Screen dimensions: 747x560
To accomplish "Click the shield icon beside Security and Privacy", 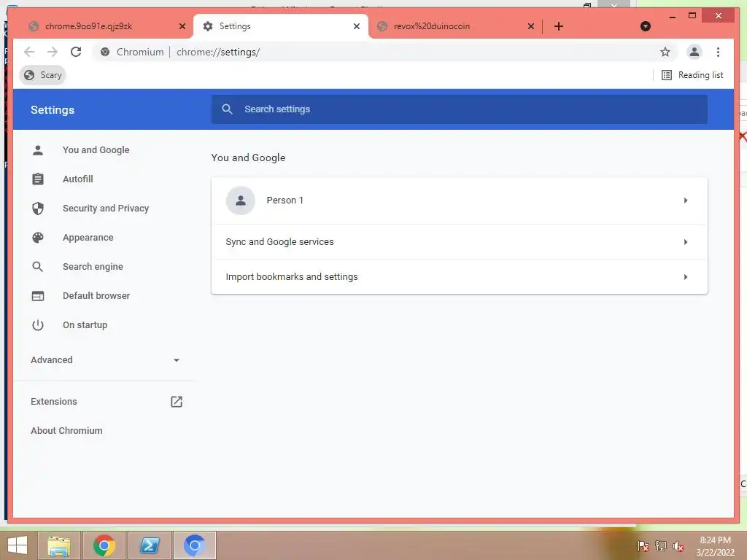I will pos(38,208).
